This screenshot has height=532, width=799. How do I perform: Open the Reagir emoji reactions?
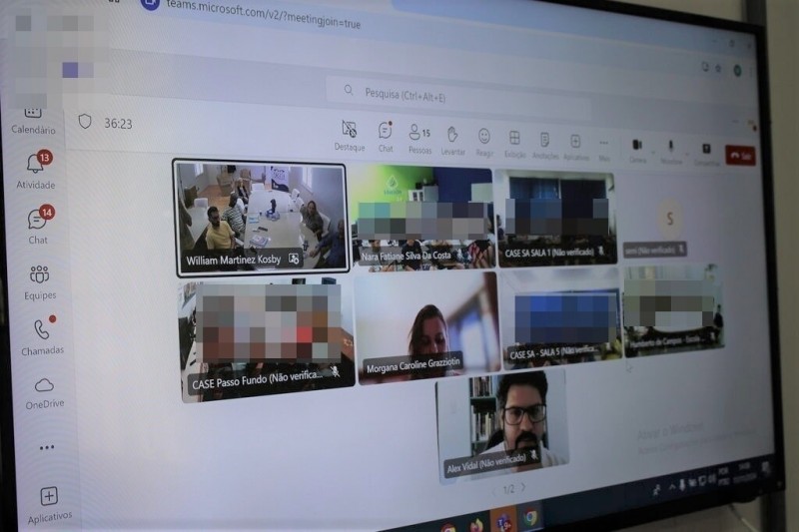(484, 143)
